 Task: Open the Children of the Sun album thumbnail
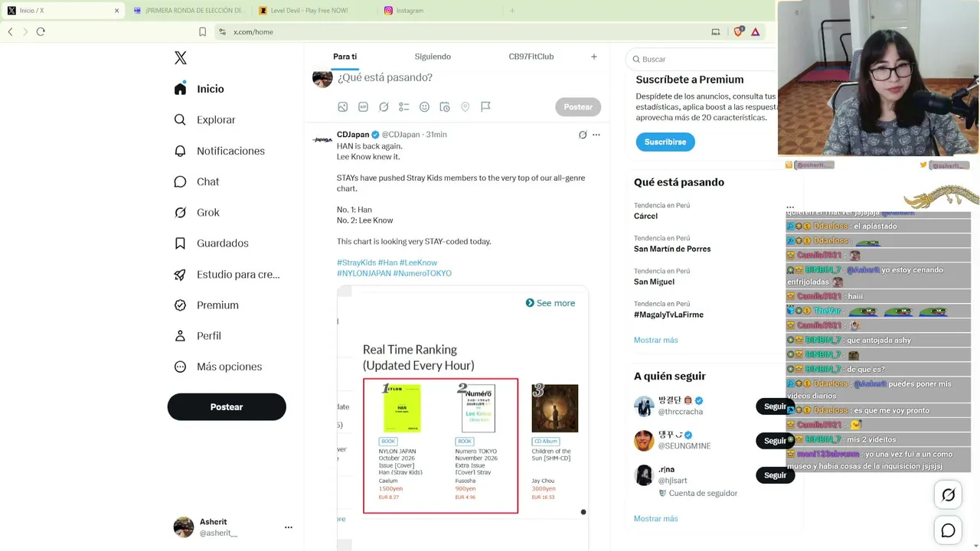(555, 409)
